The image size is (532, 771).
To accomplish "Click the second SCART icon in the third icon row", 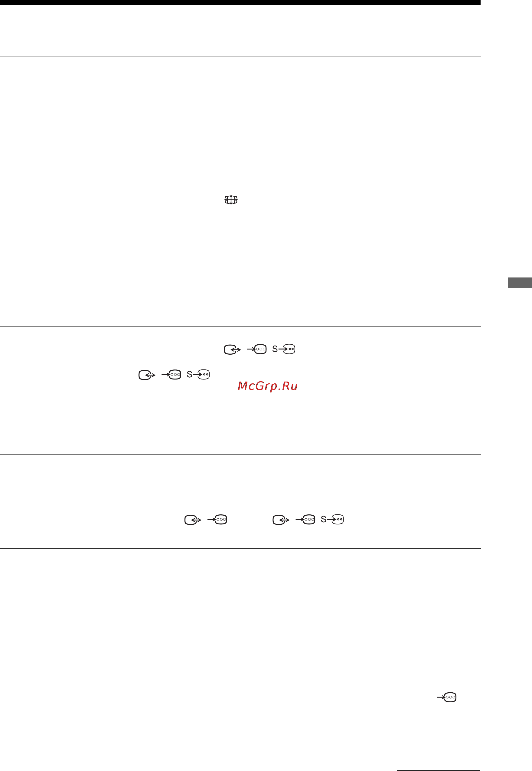I will pos(281,520).
